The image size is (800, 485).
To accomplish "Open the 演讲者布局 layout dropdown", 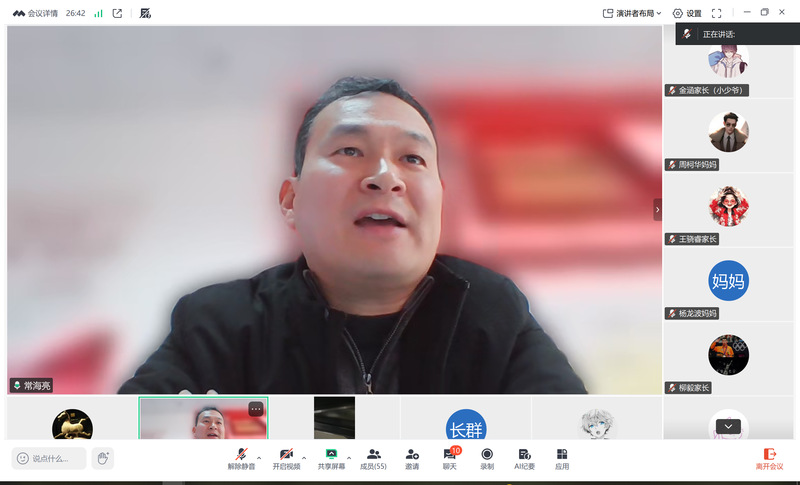I will coord(632,13).
